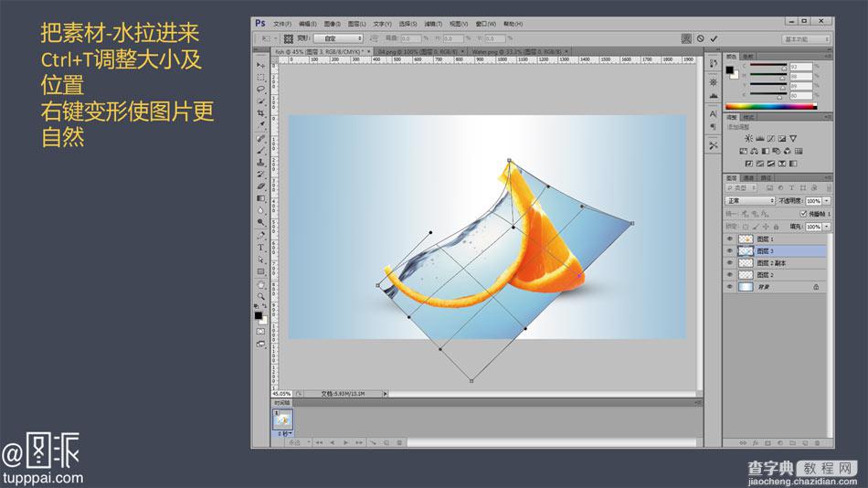Pick a color from the spectrum ramp
This screenshot has height=488, width=868.
[770, 106]
